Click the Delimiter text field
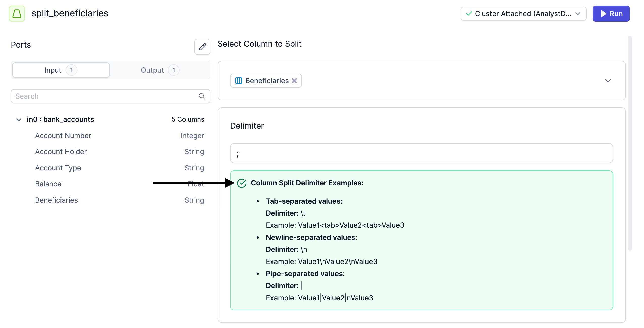Screen dimensions: 644x328 421,153
